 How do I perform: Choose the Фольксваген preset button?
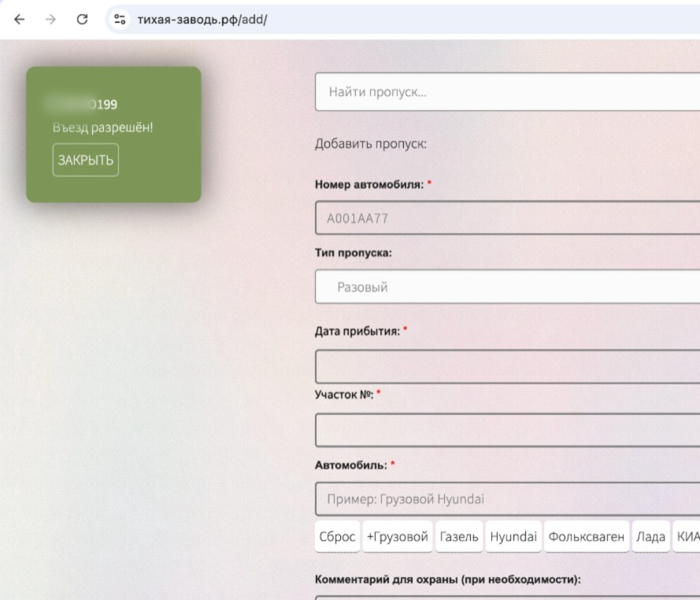point(587,536)
